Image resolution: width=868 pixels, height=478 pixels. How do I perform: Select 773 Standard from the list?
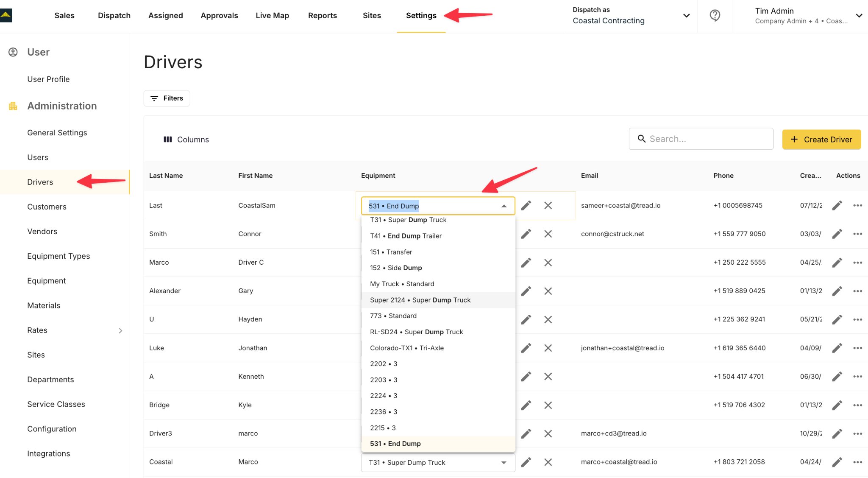[438, 316]
